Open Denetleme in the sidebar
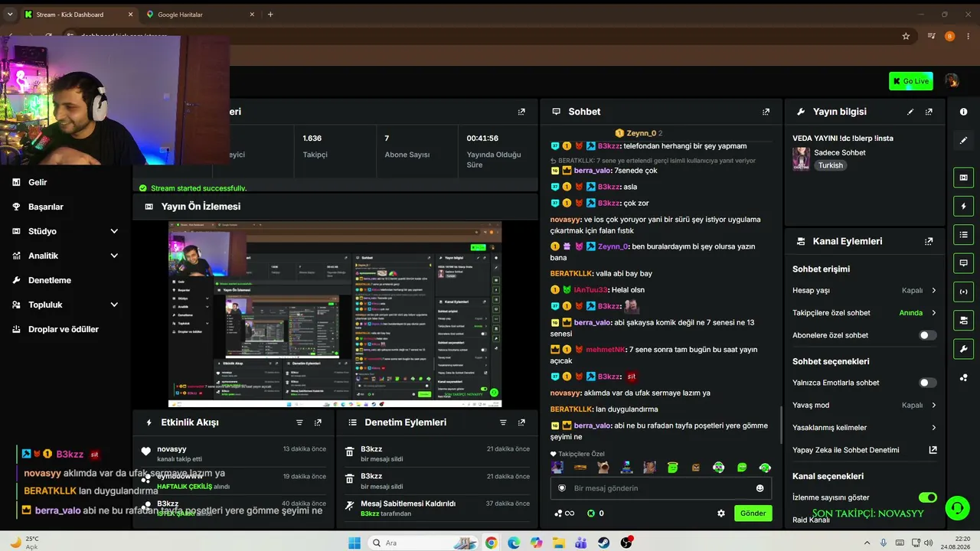 point(50,280)
